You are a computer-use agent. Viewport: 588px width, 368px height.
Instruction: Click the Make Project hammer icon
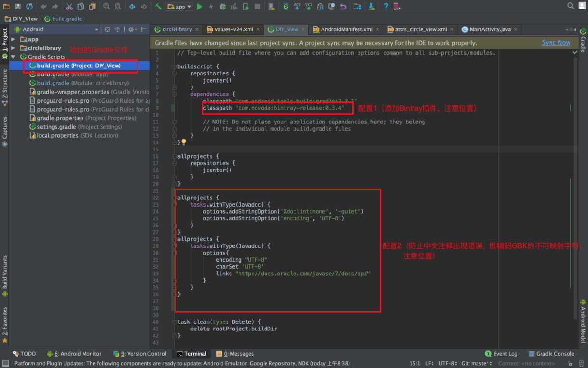pyautogui.click(x=158, y=7)
